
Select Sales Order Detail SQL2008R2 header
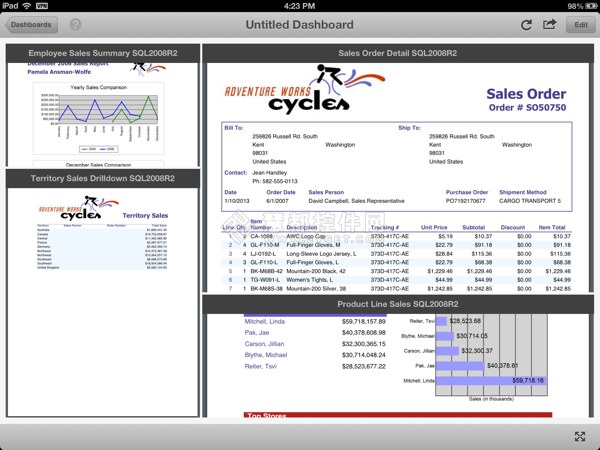398,53
